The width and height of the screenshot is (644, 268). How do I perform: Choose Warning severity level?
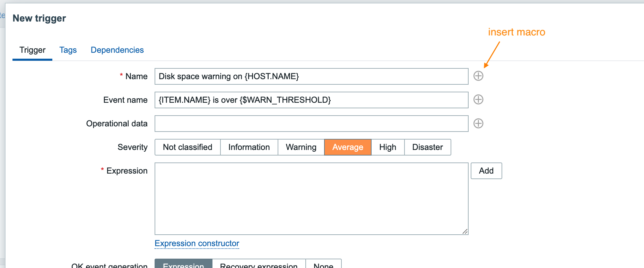tap(301, 147)
